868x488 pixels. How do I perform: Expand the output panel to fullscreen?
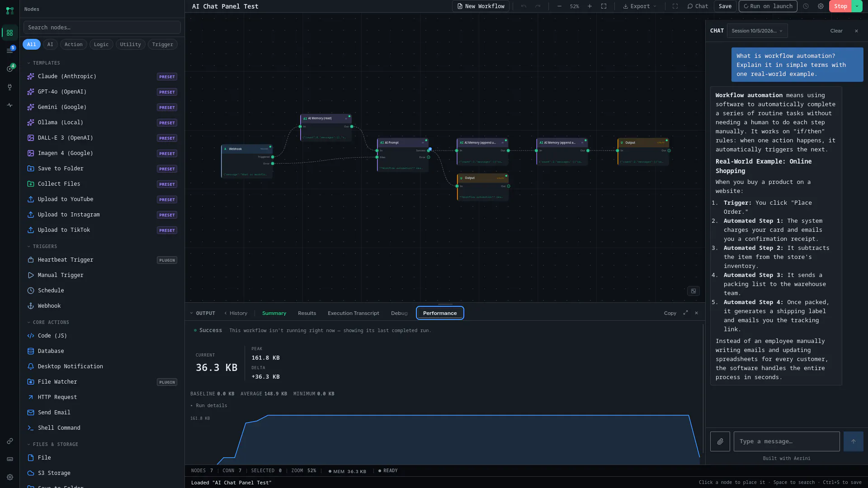[685, 313]
